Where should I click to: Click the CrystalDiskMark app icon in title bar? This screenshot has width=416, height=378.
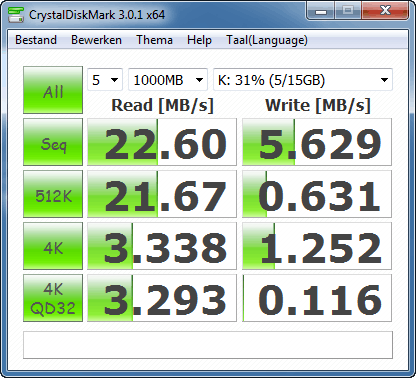point(16,14)
